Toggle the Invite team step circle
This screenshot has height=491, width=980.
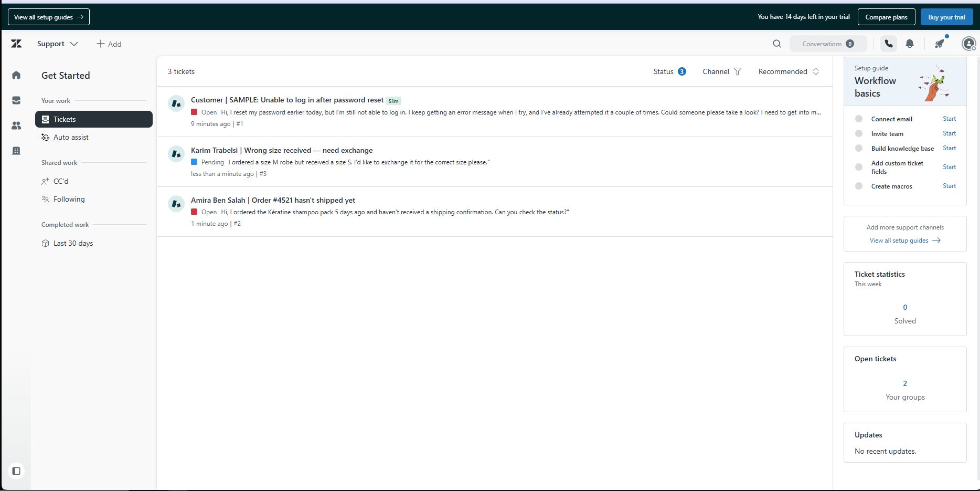coord(859,133)
